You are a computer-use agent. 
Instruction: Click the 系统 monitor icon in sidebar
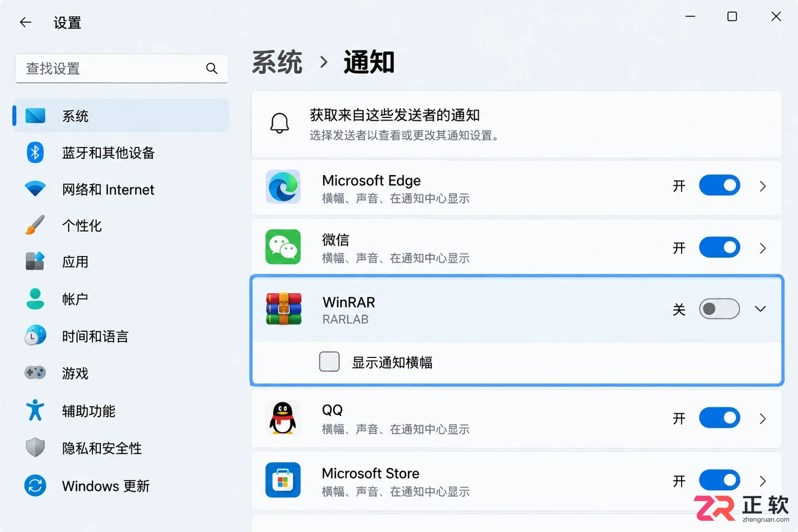[x=35, y=115]
